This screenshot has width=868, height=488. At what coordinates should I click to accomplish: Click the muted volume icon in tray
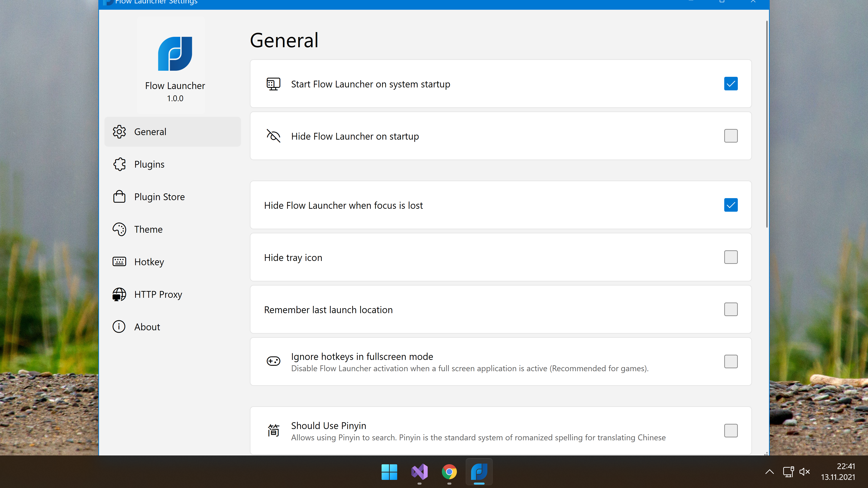coord(804,472)
